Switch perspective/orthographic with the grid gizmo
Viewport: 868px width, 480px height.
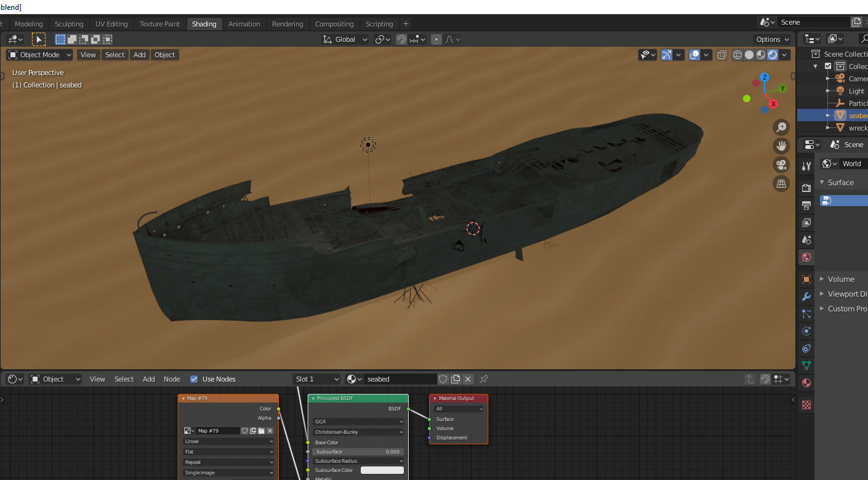781,183
